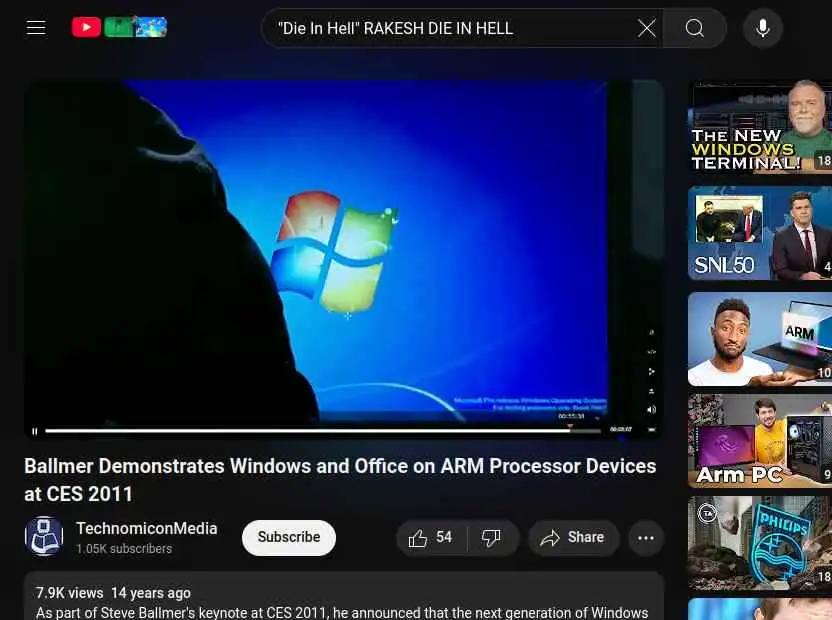The image size is (832, 620).
Task: Clear the search box text
Action: point(646,28)
